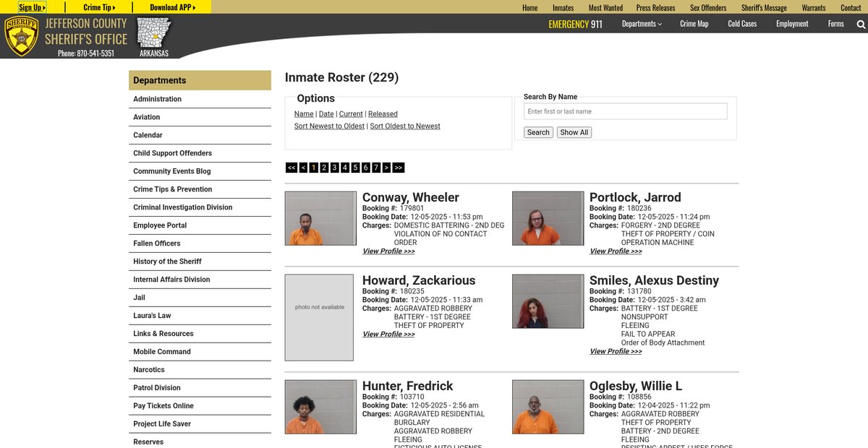Open Forms page

pyautogui.click(x=836, y=24)
